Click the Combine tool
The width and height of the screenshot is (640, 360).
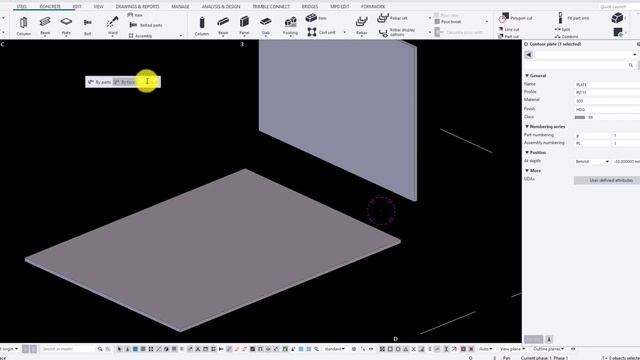567,36
